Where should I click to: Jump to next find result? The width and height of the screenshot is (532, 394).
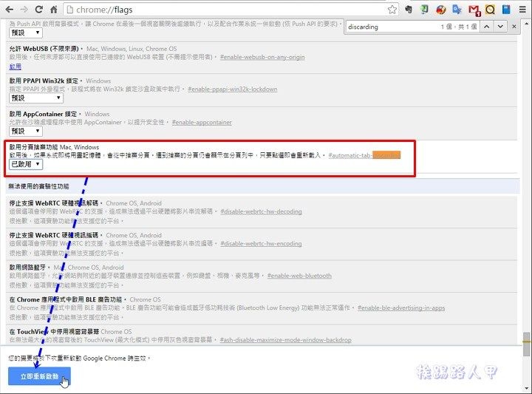(500, 27)
